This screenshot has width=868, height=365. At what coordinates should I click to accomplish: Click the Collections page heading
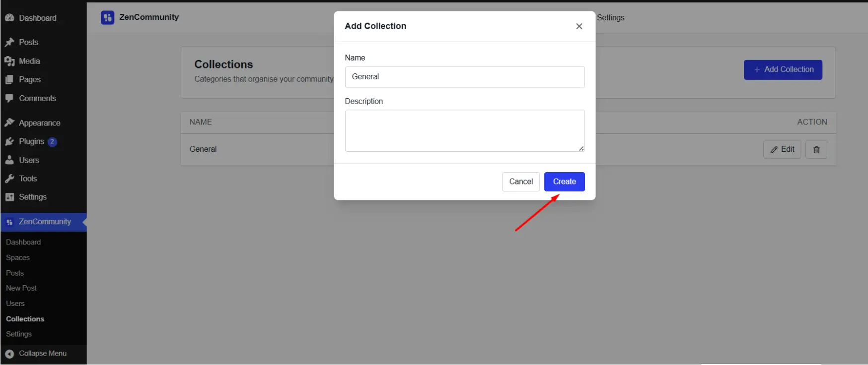[223, 64]
